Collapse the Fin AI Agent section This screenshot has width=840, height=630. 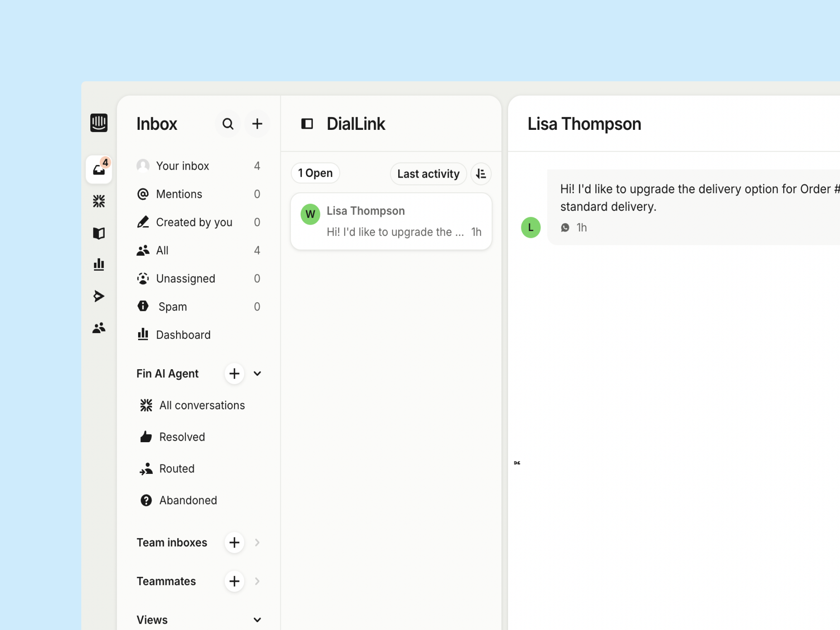coord(257,374)
